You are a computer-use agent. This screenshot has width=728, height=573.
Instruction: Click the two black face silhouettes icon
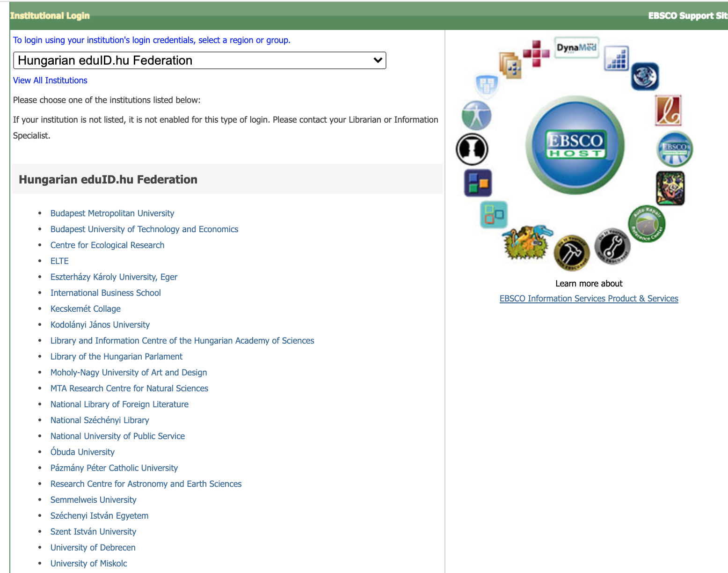click(472, 149)
